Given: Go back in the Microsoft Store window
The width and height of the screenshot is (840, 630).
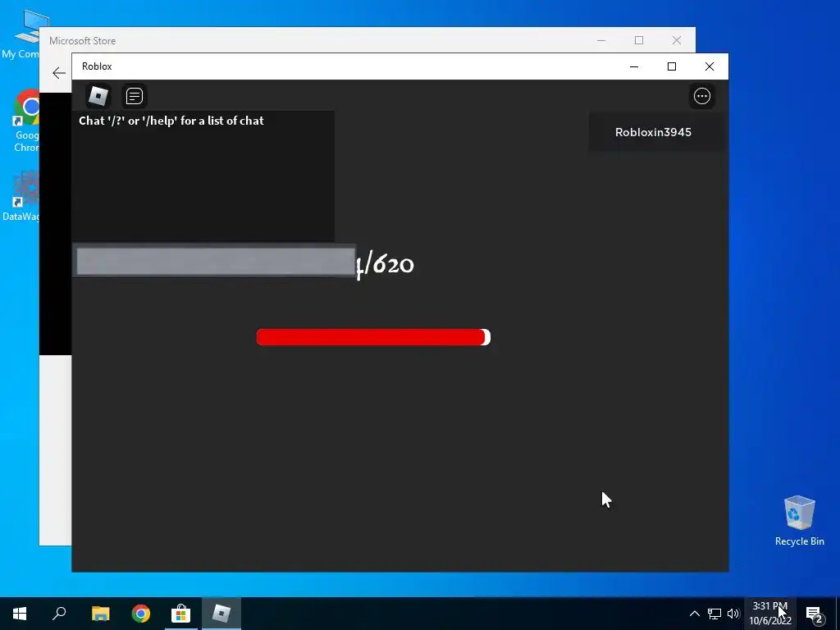Looking at the screenshot, I should pyautogui.click(x=59, y=73).
